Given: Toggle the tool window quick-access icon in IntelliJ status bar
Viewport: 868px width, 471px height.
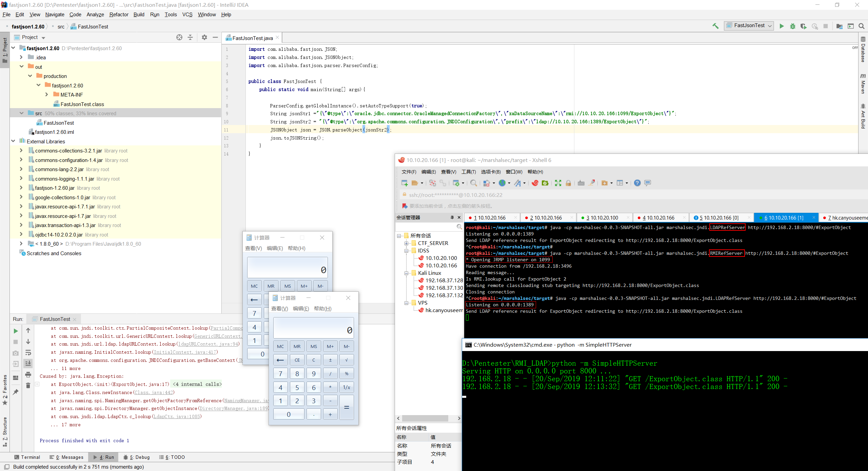Looking at the screenshot, I should 6,467.
